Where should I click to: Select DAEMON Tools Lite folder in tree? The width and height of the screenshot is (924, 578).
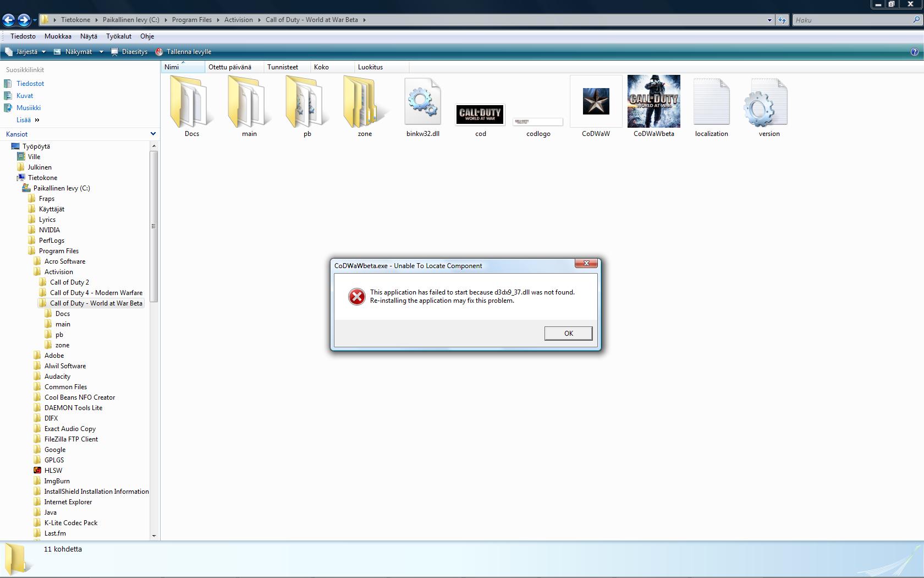coord(73,408)
